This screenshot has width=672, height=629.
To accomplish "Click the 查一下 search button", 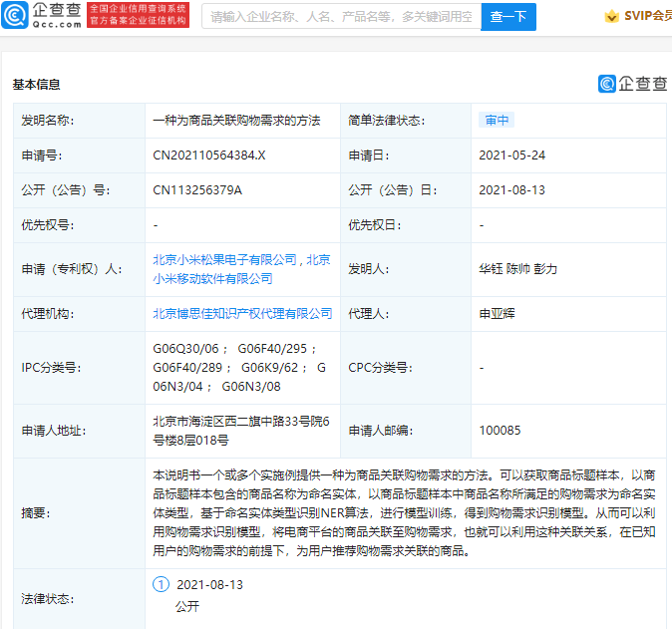I will (x=508, y=17).
